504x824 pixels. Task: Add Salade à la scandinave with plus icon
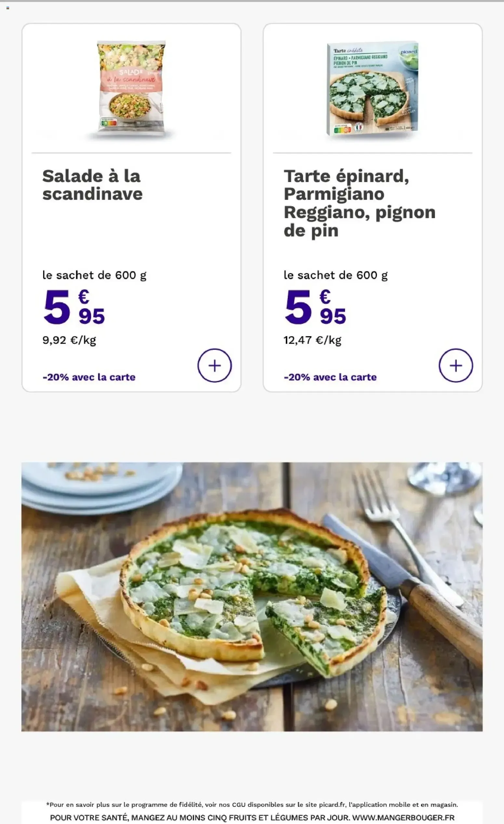tap(214, 365)
